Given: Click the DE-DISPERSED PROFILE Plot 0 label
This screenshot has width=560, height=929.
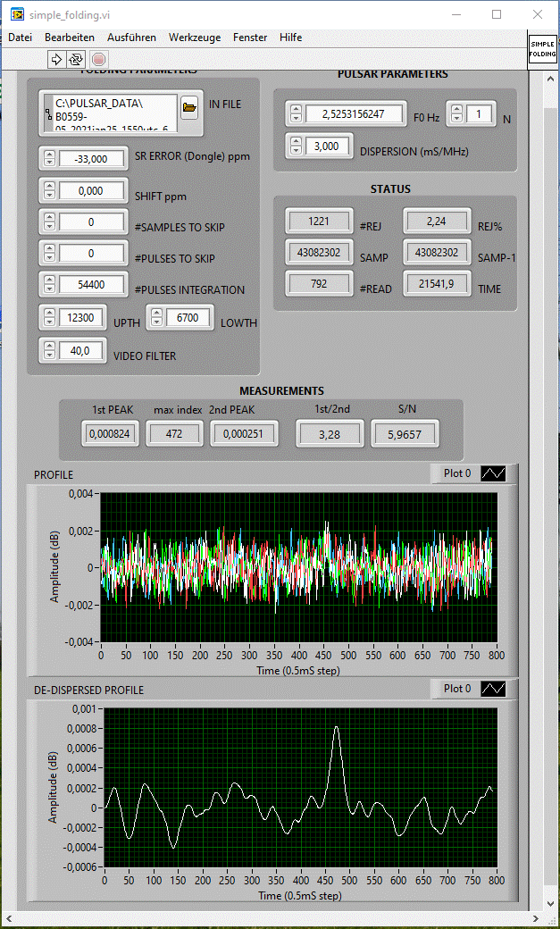Looking at the screenshot, I should coord(457,689).
